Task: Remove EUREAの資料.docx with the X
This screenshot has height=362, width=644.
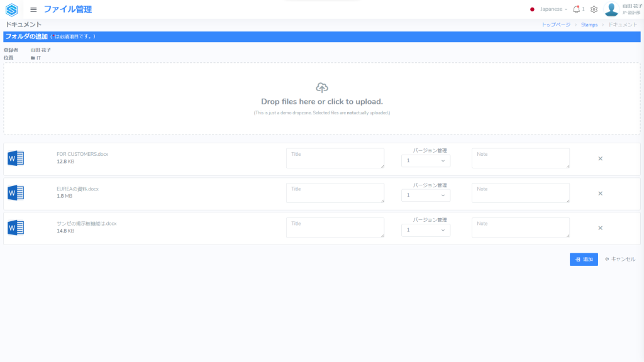Action: tap(600, 193)
